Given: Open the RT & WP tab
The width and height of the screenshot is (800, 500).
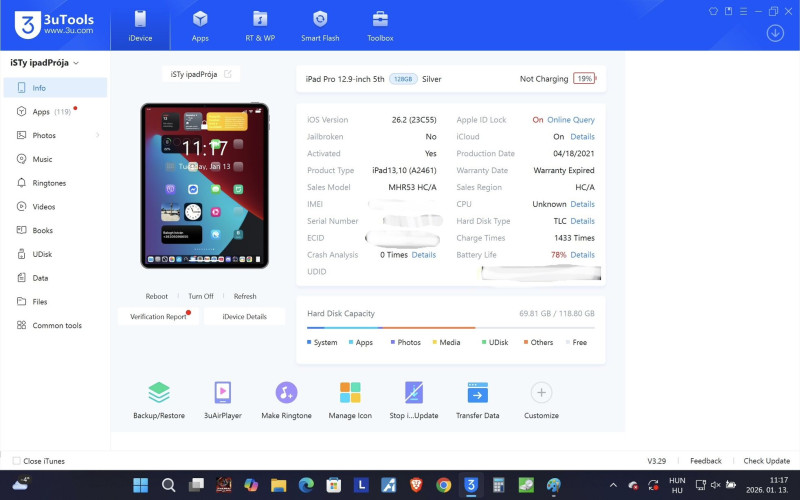Looking at the screenshot, I should (260, 26).
